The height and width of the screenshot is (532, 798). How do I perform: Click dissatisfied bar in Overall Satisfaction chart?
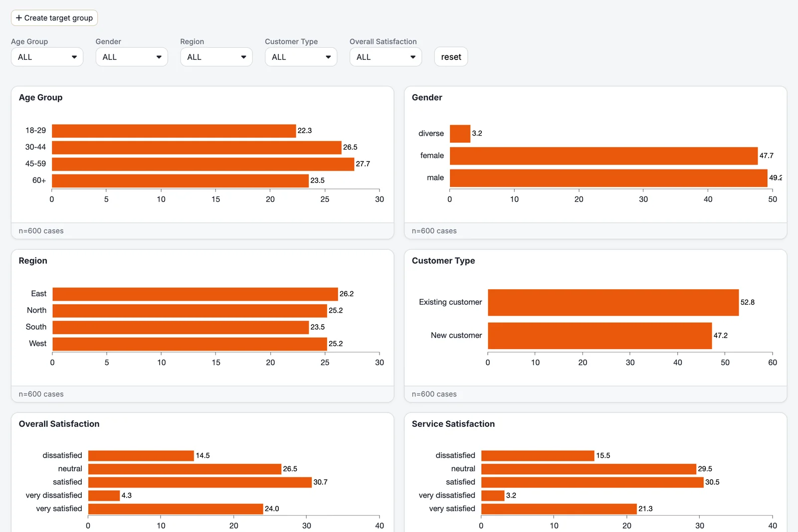pyautogui.click(x=141, y=456)
